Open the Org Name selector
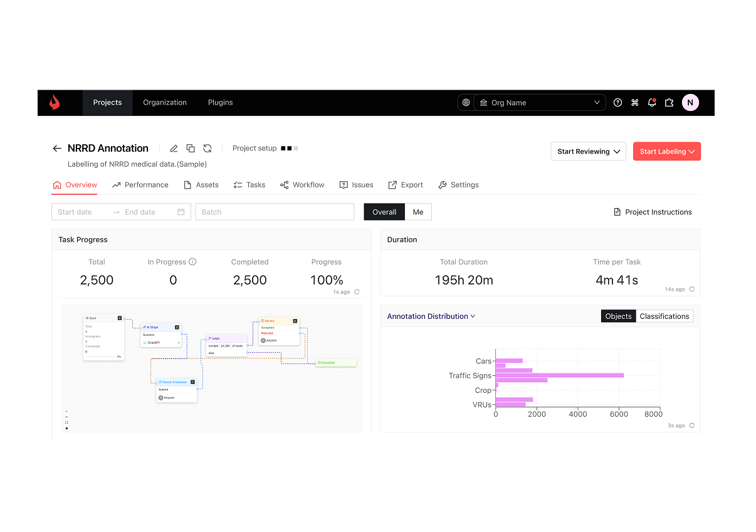Screen dimensions: 756x532 [539, 102]
